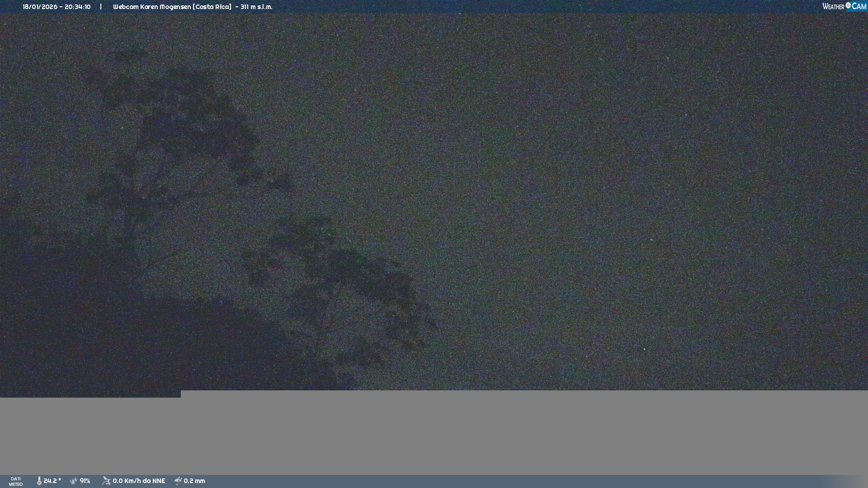Click the wind anemometer icon
The image size is (868, 488).
point(106,481)
